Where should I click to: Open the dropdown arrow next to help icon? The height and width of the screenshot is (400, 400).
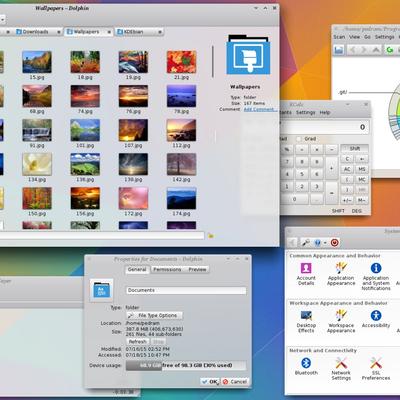pos(325,243)
